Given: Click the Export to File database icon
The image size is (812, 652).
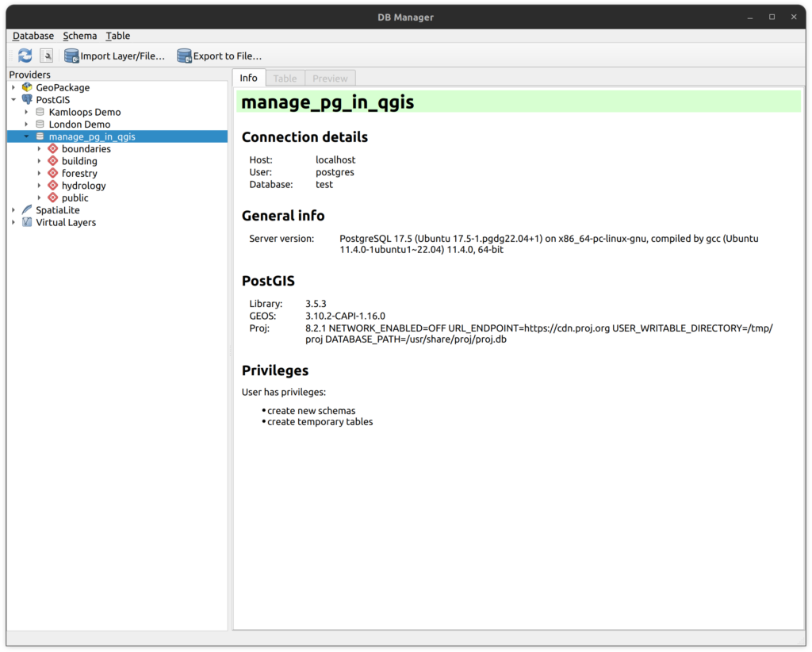Looking at the screenshot, I should (184, 56).
